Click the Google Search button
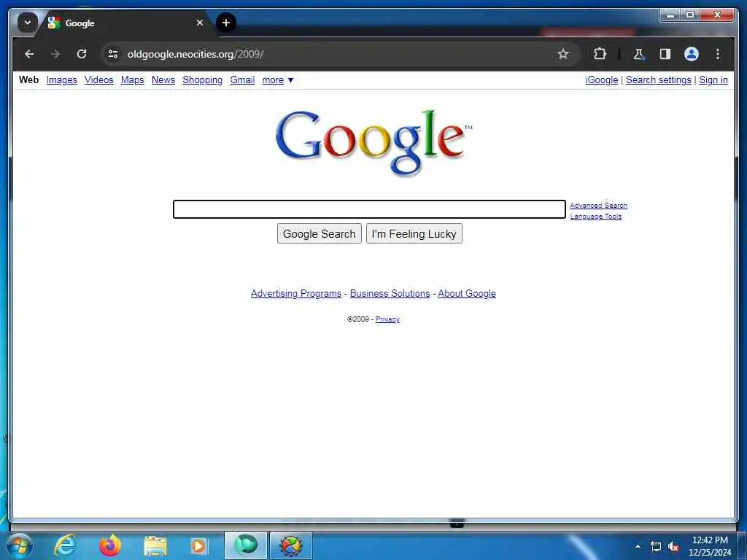The height and width of the screenshot is (560, 747). click(320, 234)
